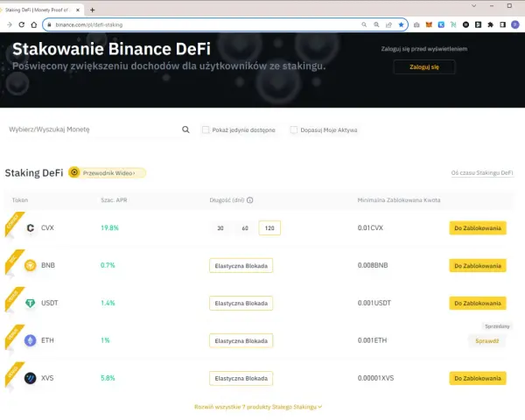Select 60 days duration for CVX
The image size is (525, 420).
pos(245,228)
